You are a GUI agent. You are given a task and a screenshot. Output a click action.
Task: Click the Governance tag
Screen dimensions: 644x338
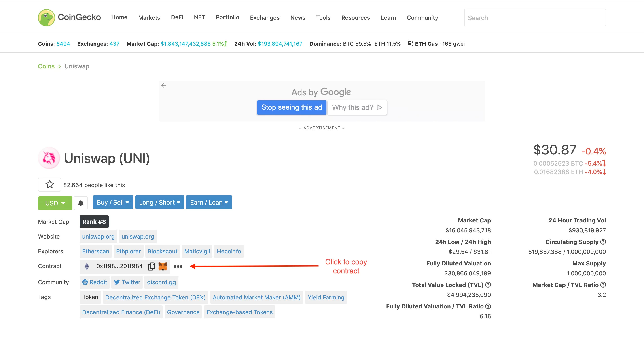coord(184,312)
